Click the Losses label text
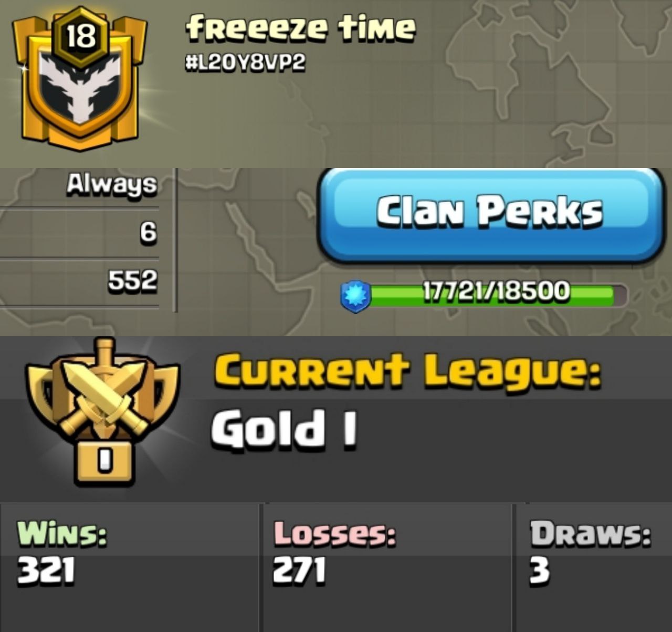 334,534
